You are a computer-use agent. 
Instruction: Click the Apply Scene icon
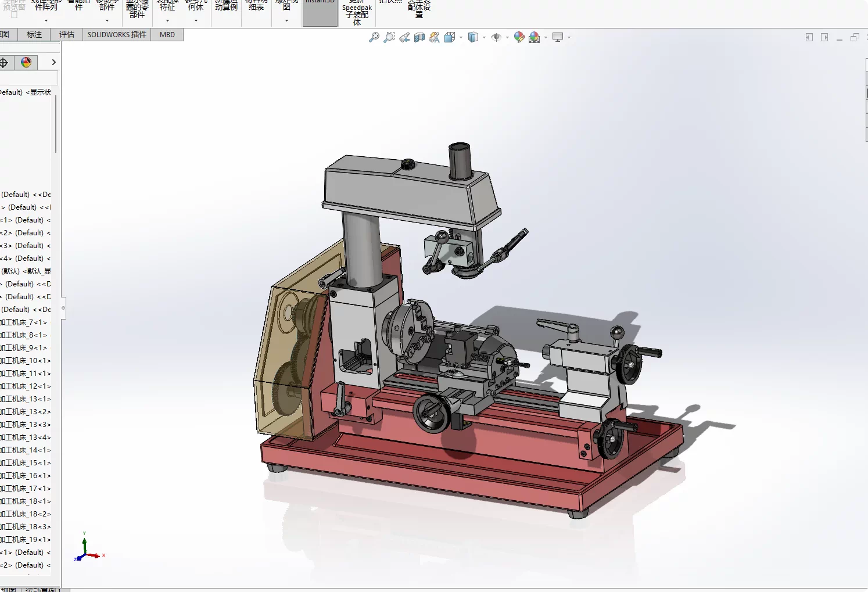tap(535, 37)
